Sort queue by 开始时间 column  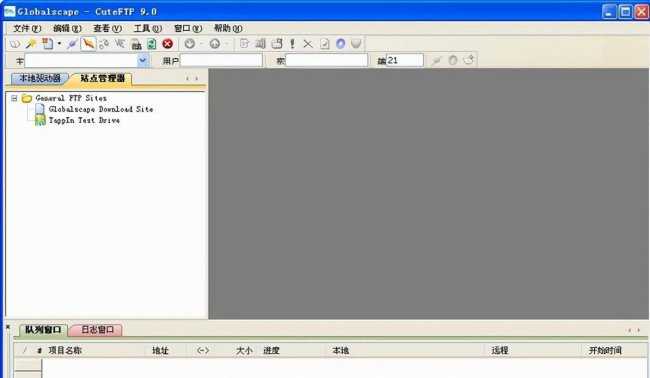pos(605,351)
